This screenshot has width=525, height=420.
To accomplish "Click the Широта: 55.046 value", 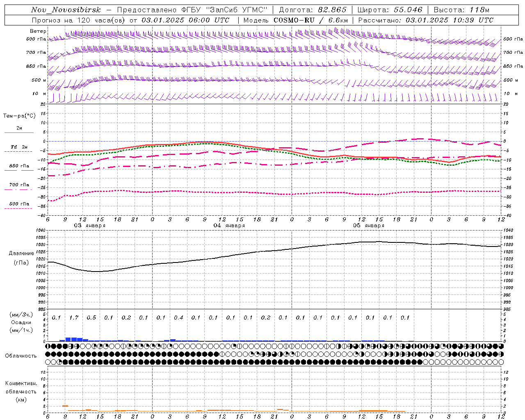I will [x=390, y=10].
